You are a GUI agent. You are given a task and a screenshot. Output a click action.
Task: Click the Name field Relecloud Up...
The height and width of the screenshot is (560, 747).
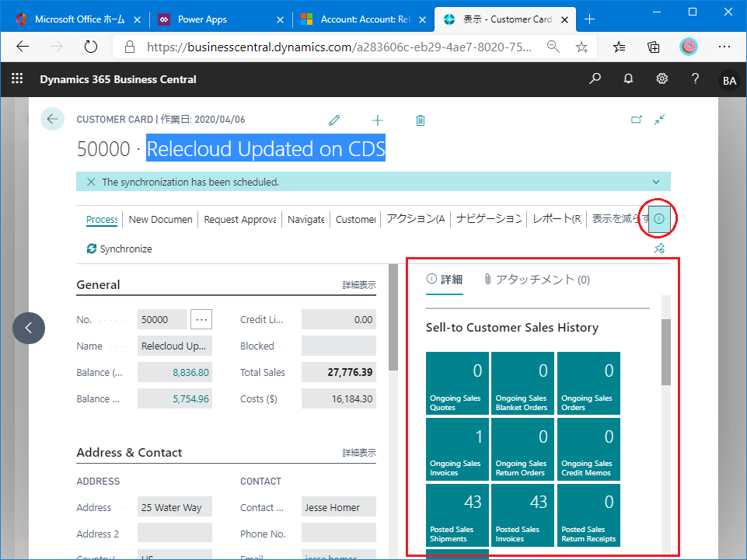coord(175,346)
